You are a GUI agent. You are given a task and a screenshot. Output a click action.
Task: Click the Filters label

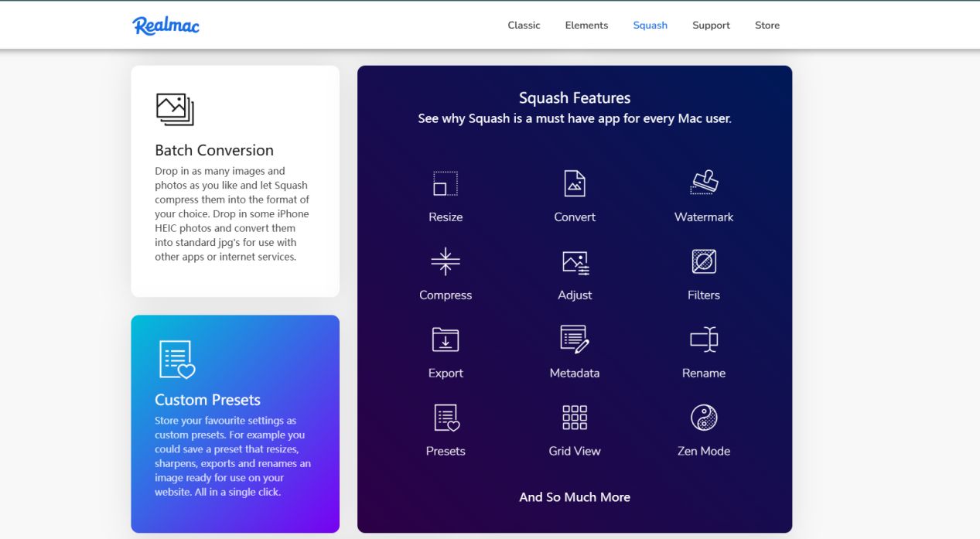(704, 295)
